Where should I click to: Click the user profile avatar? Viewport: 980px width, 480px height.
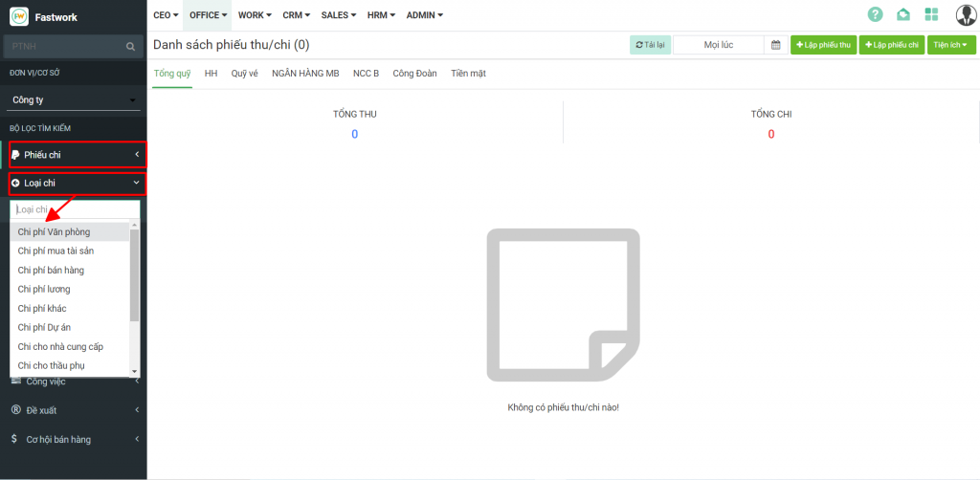[966, 14]
